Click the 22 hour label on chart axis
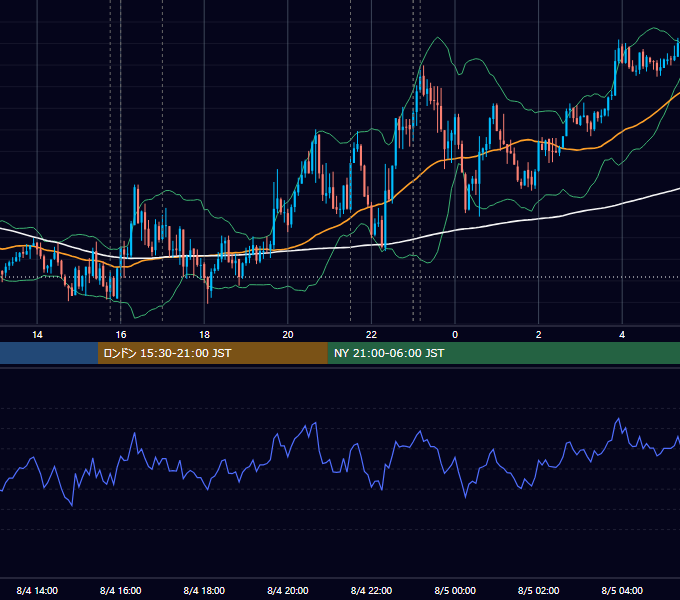Screen dimensions: 680x600 [x=371, y=335]
